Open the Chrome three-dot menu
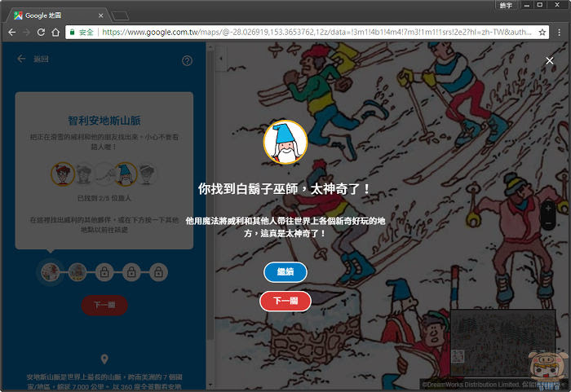Image resolution: width=571 pixels, height=392 pixels. 559,33
